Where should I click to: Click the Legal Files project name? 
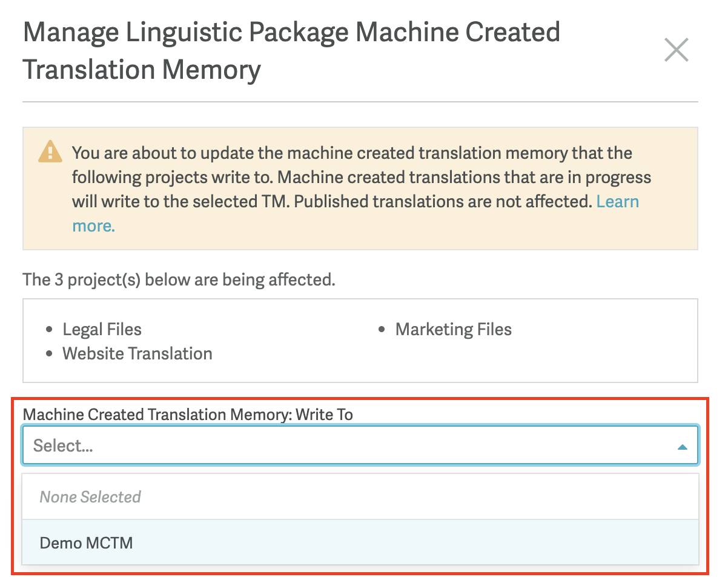[102, 330]
